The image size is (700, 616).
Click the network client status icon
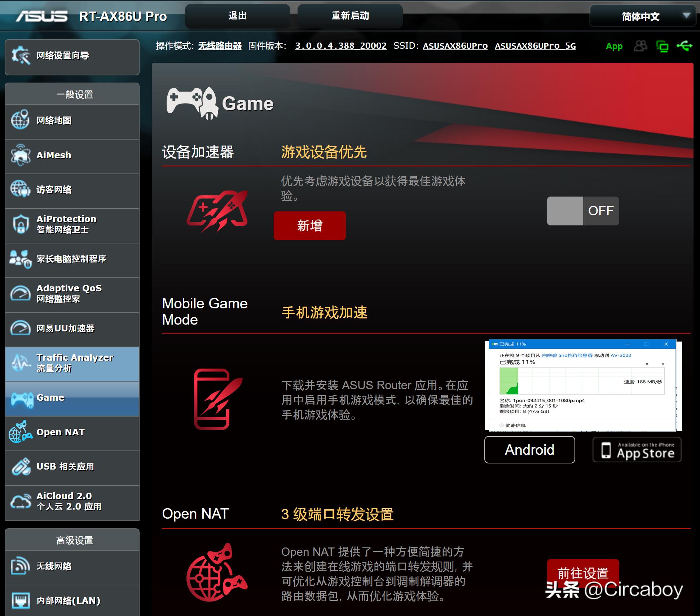pos(662,46)
